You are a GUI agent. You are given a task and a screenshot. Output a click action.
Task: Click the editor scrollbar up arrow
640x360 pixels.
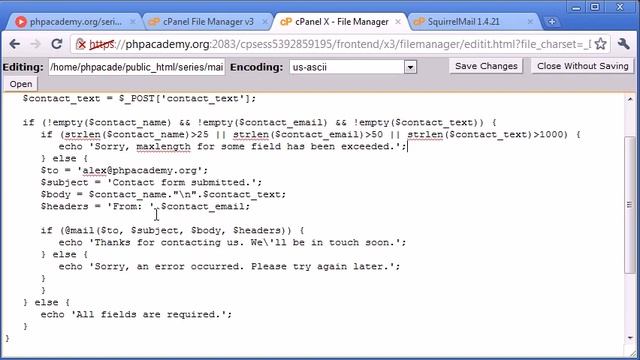pos(630,99)
